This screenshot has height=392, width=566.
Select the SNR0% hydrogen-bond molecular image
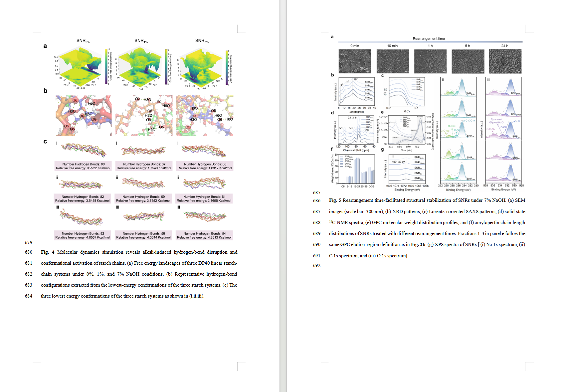click(x=84, y=115)
